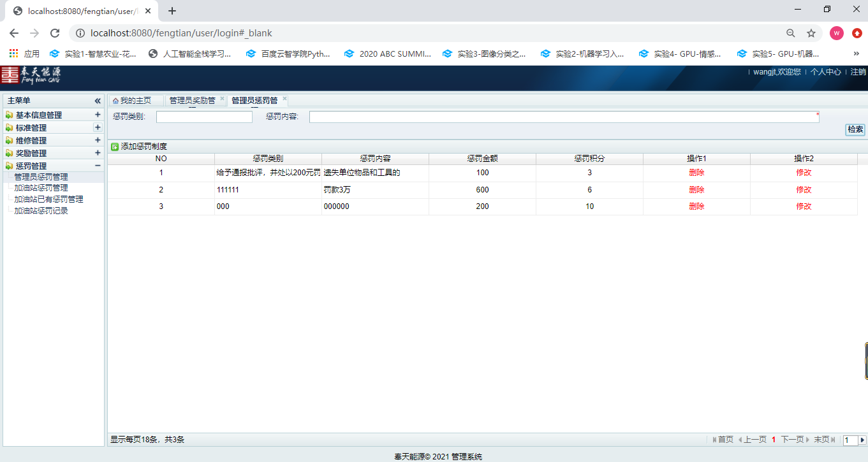Reload the page with browser refresh icon

pyautogui.click(x=55, y=33)
